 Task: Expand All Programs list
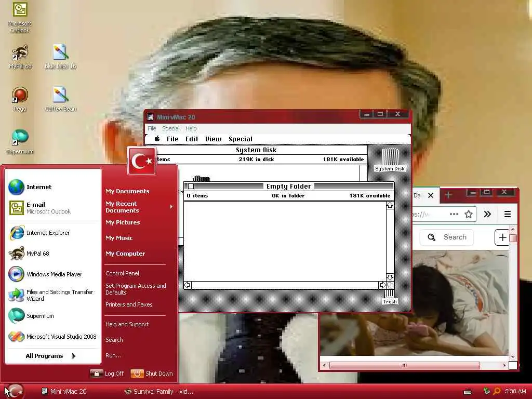[x=51, y=356]
